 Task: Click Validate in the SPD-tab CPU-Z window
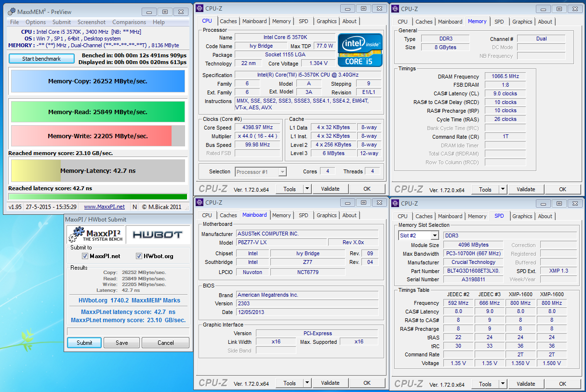526,384
